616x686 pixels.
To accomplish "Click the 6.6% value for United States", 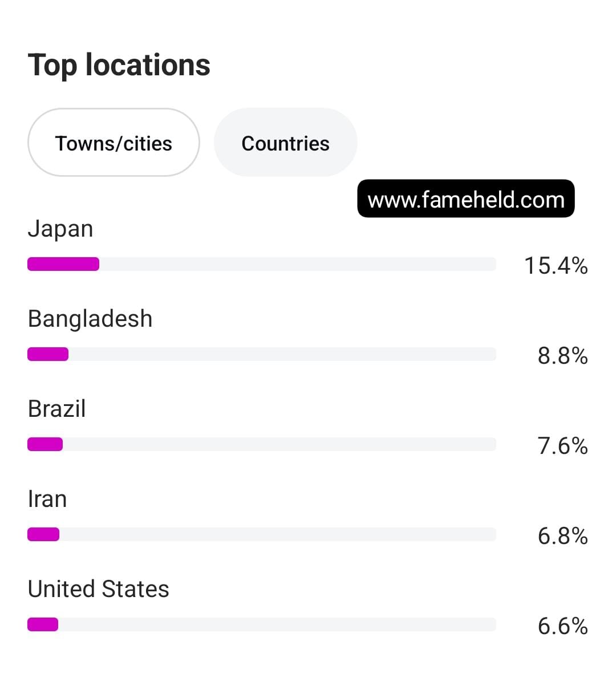I will tap(563, 626).
